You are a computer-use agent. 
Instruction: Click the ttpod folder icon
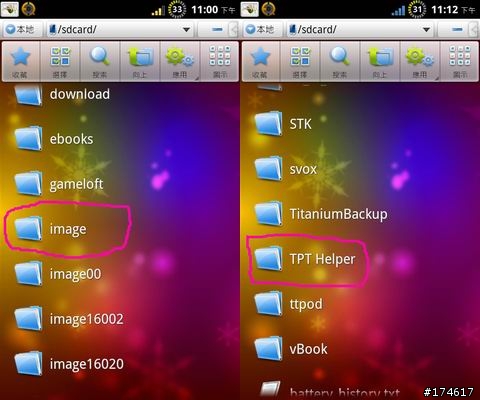[269, 303]
